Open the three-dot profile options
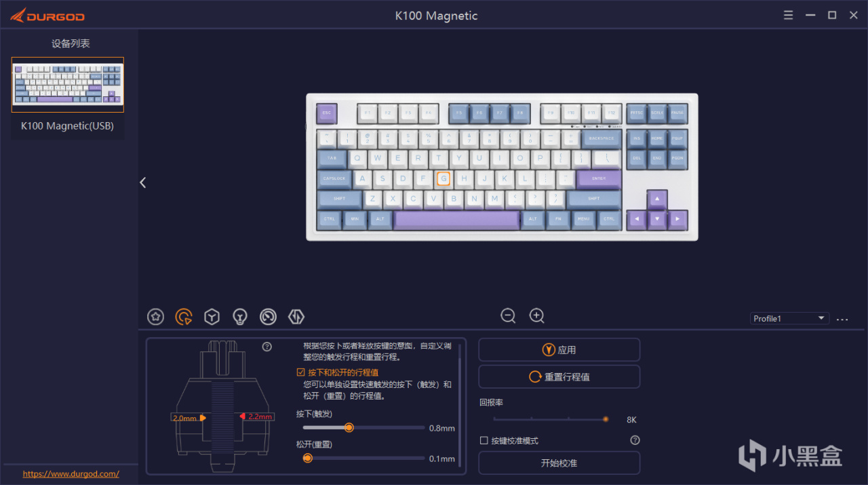 click(842, 319)
